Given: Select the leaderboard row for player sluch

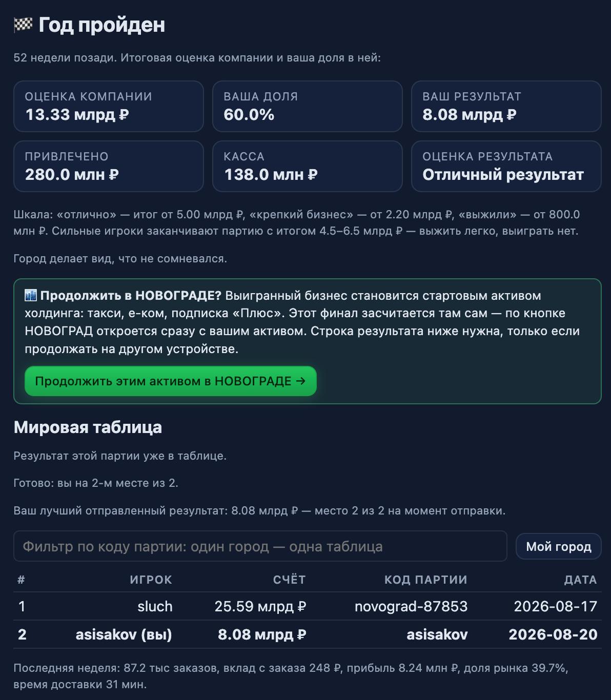Looking at the screenshot, I should pyautogui.click(x=308, y=606).
